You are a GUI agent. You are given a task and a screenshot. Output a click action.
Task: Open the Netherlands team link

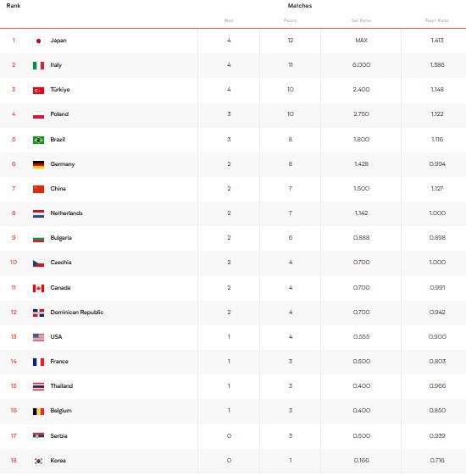[x=66, y=213]
